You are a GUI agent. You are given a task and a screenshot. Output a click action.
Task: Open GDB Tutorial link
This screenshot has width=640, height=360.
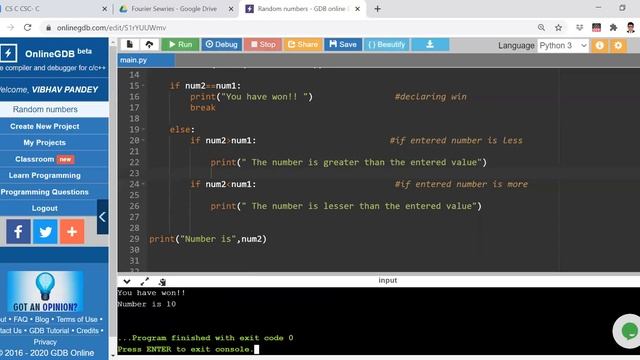pyautogui.click(x=49, y=331)
